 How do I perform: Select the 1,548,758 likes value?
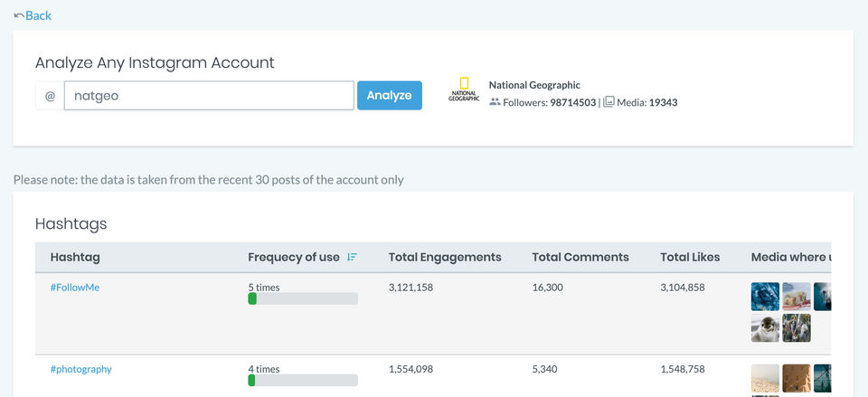coord(683,369)
